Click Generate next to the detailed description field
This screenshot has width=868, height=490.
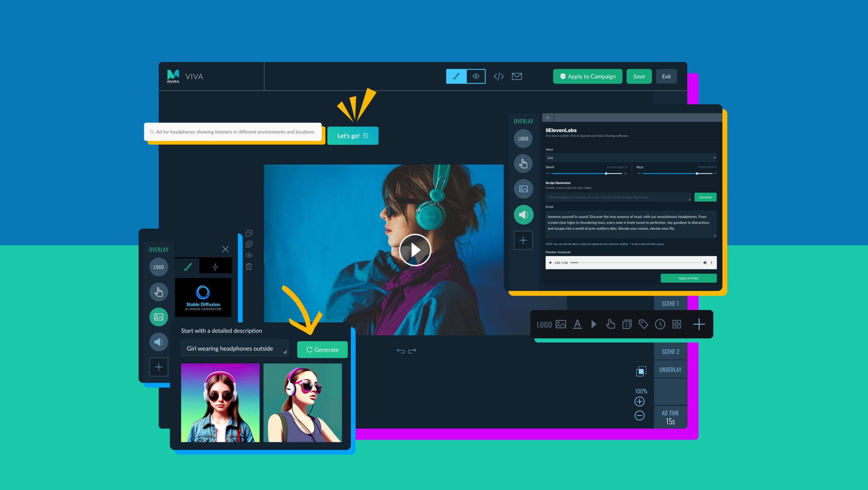322,350
